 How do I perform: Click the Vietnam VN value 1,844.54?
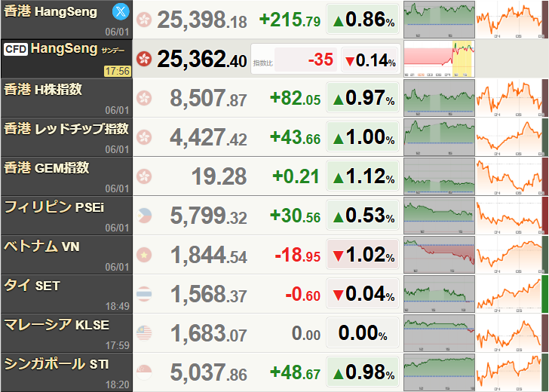point(209,255)
